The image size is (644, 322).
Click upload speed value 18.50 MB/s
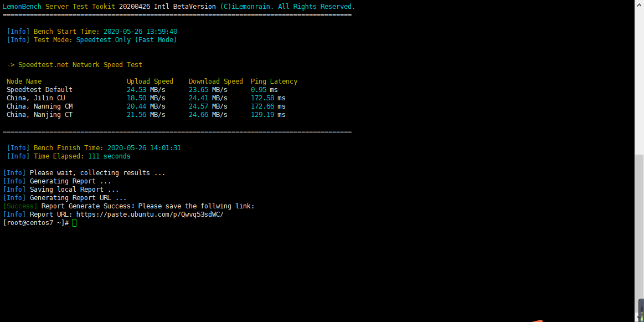[x=146, y=98]
